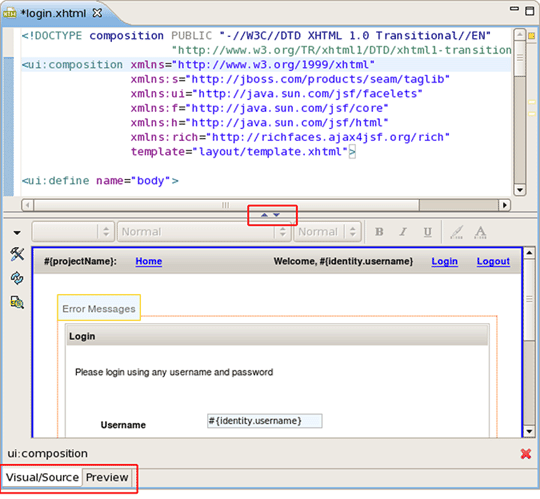Toggle underline formatting button
This screenshot has width=540, height=499.
coord(428,232)
